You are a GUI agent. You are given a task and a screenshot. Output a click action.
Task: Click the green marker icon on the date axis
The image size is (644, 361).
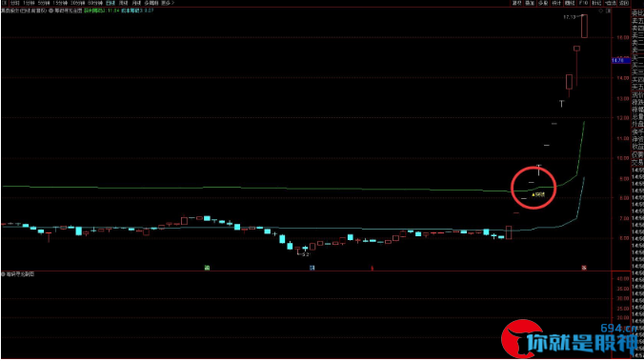pyautogui.click(x=207, y=268)
